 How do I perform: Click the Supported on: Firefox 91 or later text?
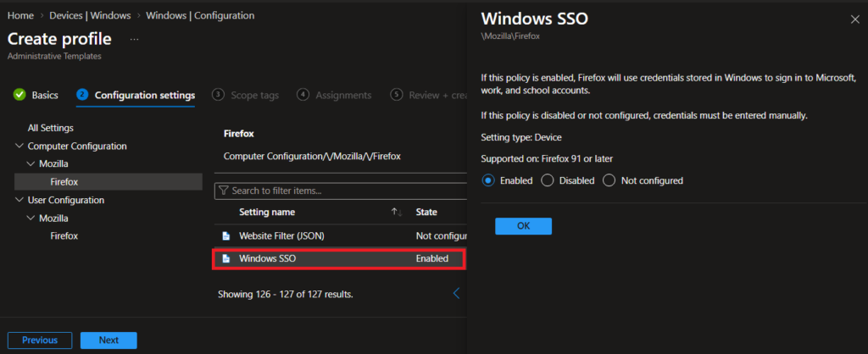pos(547,158)
